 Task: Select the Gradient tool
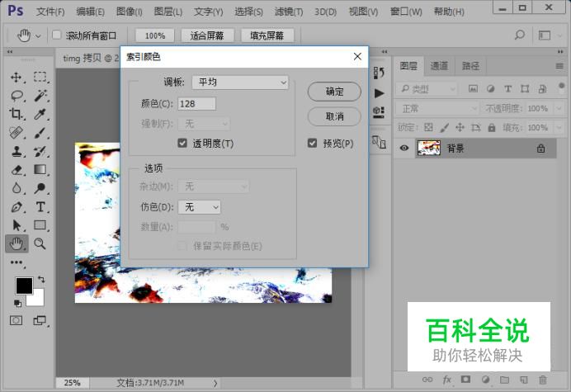tap(40, 169)
